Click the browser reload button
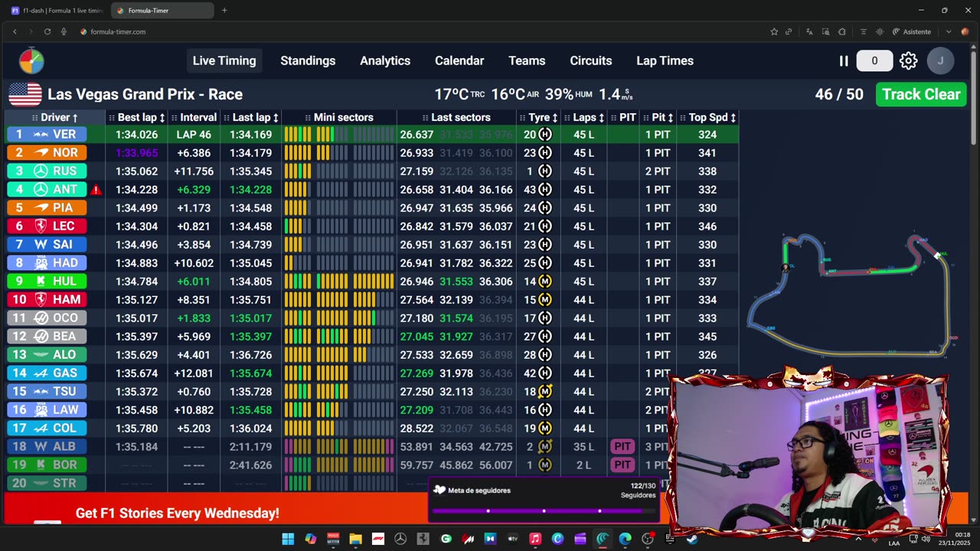The height and width of the screenshot is (551, 980). click(x=47, y=31)
